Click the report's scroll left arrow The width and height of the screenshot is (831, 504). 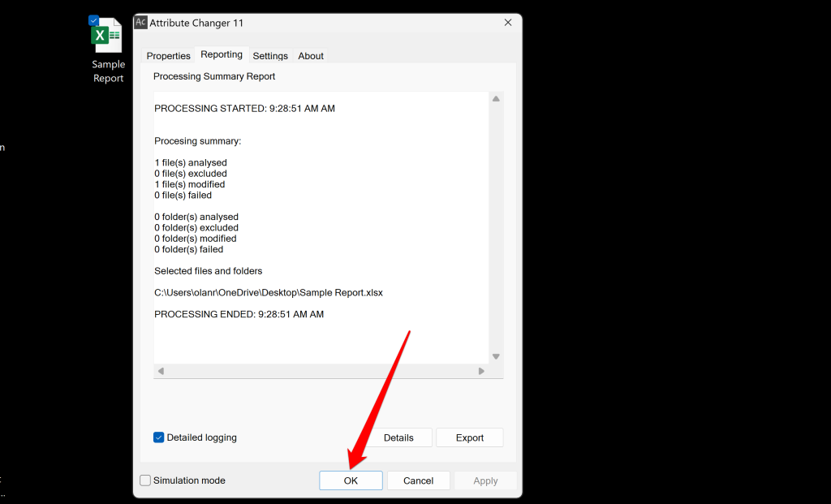161,371
